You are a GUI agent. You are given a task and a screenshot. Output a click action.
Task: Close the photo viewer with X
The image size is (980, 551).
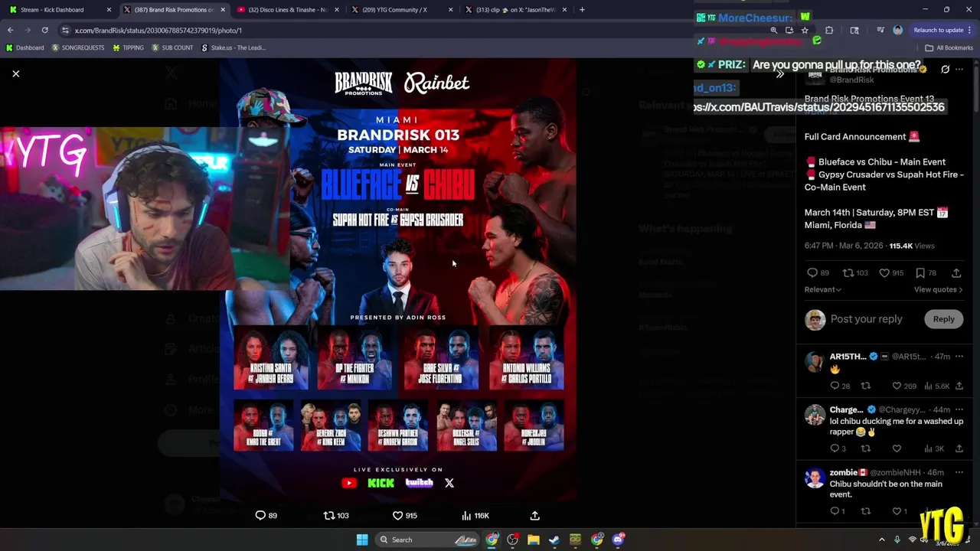15,73
